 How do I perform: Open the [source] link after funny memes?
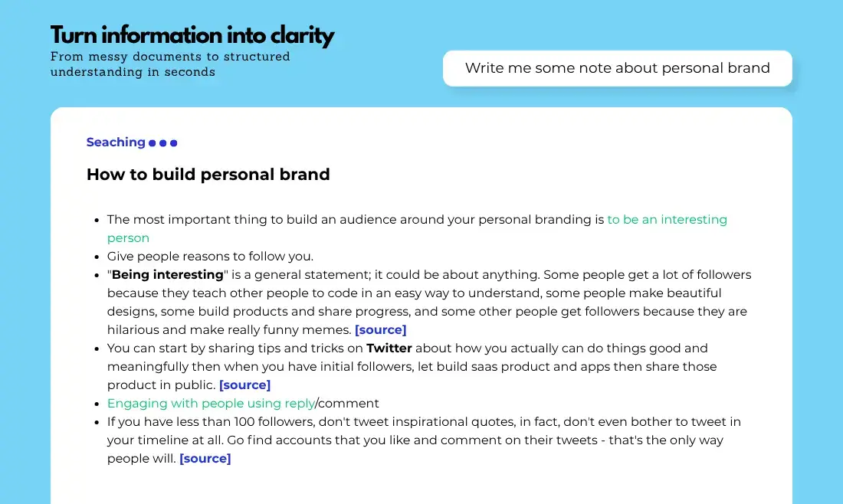point(381,330)
